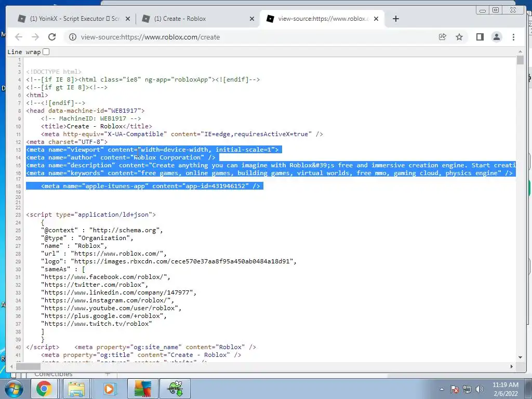This screenshot has width=532, height=399.
Task: Click the network tray icon
Action: [467, 389]
